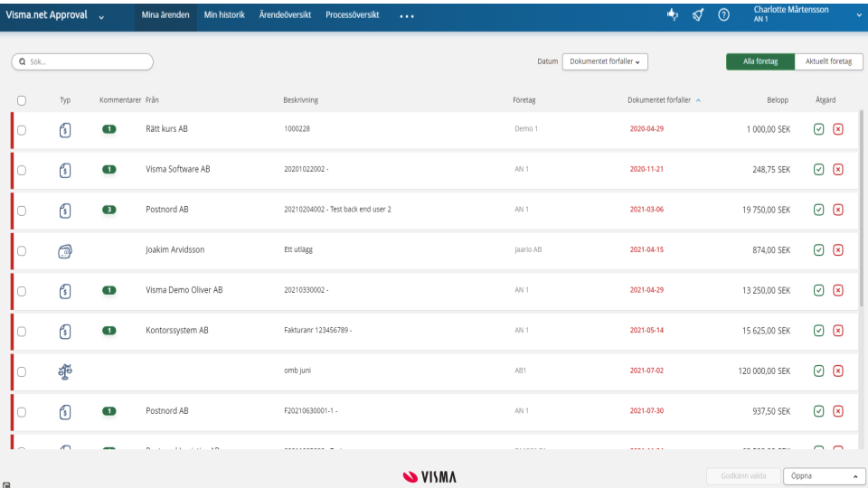Screen dimensions: 868x488
Task: Reject Joakim Arvidsson's expense
Action: pyautogui.click(x=838, y=250)
